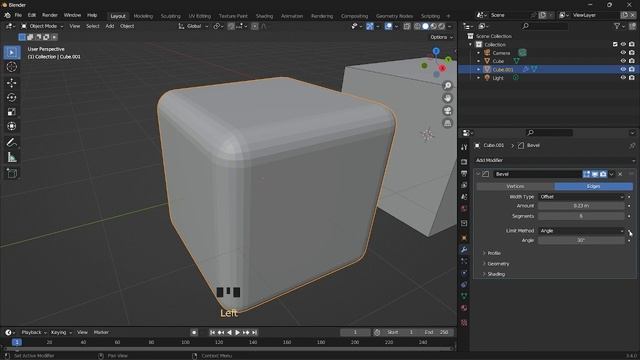This screenshot has height=360, width=640.
Task: Open the Edit menu
Action: 32,15
